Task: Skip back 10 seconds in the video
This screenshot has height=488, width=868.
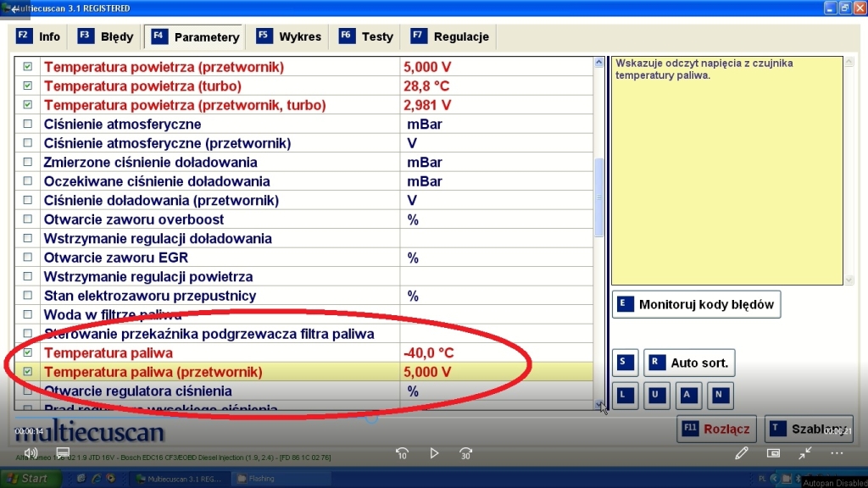Action: pyautogui.click(x=403, y=454)
